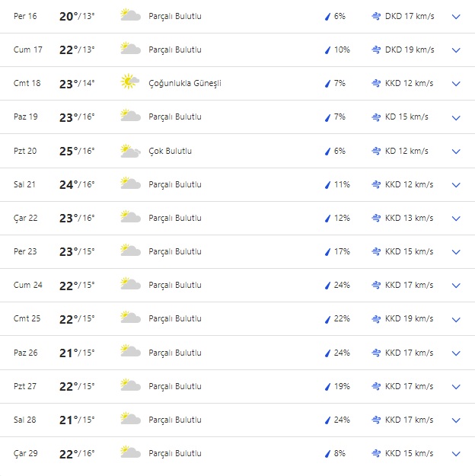Image resolution: width=475 pixels, height=476 pixels.
Task: Click the wind icon beside KD 15 km/s
Action: pos(376,117)
